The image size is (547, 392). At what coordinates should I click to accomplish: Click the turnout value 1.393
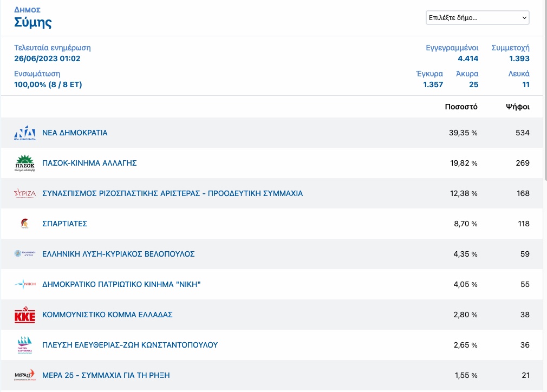[x=519, y=58]
